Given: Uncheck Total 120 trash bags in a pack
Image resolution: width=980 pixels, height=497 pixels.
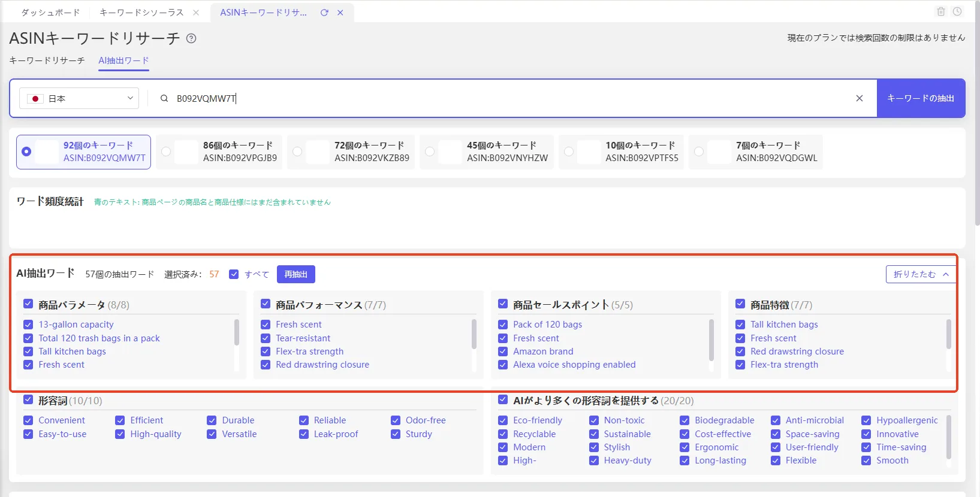Looking at the screenshot, I should click(x=28, y=338).
